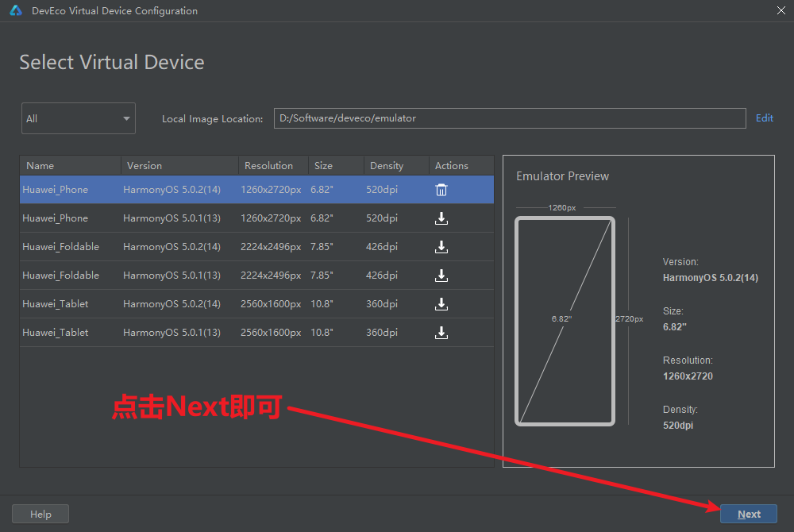Select Huawei_Phone row with HarmonyOS 5.0.1(13)
794x532 pixels.
[x=256, y=218]
